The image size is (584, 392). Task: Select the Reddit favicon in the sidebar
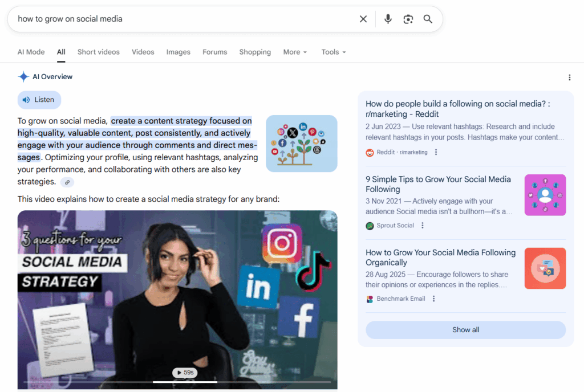(370, 153)
